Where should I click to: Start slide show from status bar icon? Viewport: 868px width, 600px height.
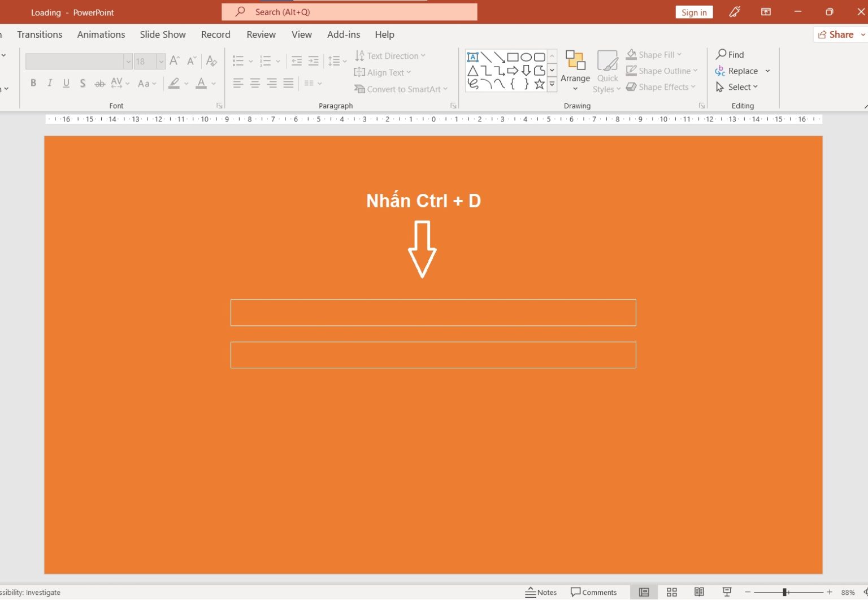pyautogui.click(x=727, y=592)
